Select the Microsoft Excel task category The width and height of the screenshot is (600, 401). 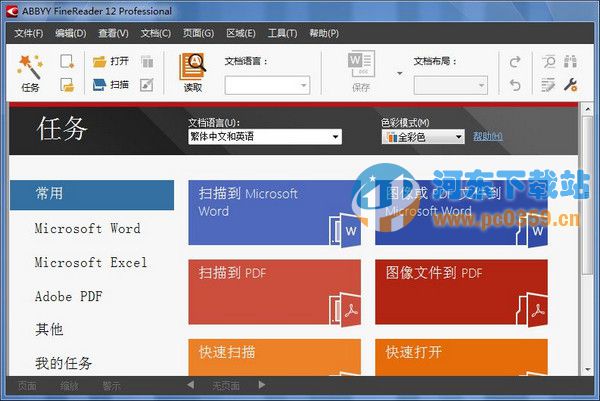pos(91,262)
